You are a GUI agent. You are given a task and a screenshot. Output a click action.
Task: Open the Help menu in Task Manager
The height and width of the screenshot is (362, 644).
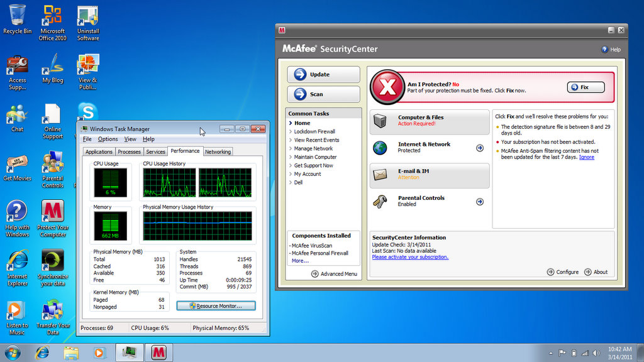(148, 139)
